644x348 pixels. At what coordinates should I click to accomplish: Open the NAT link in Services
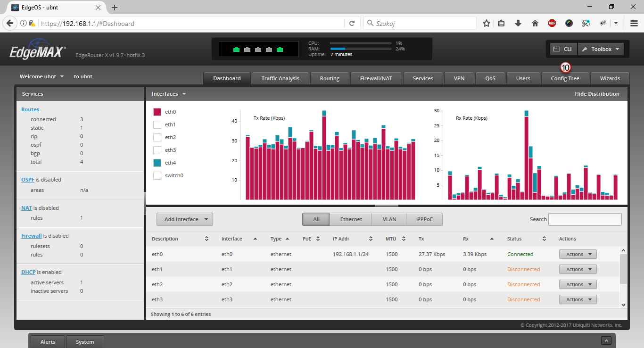pos(26,208)
